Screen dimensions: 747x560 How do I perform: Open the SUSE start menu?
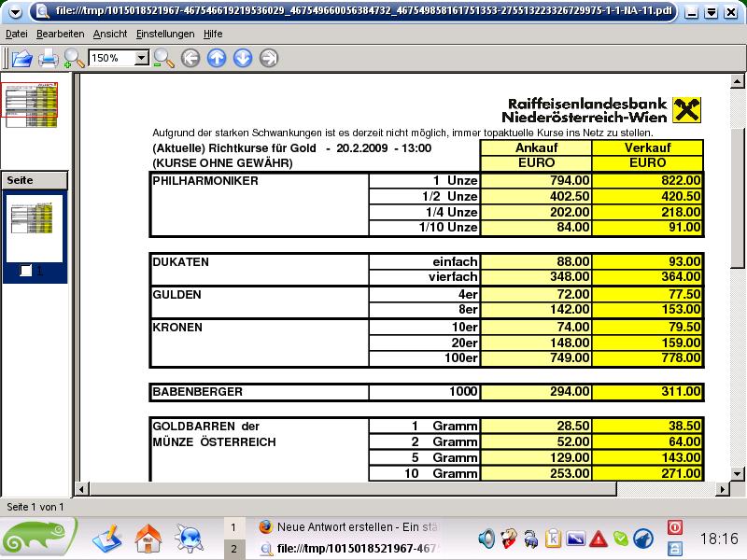38,538
